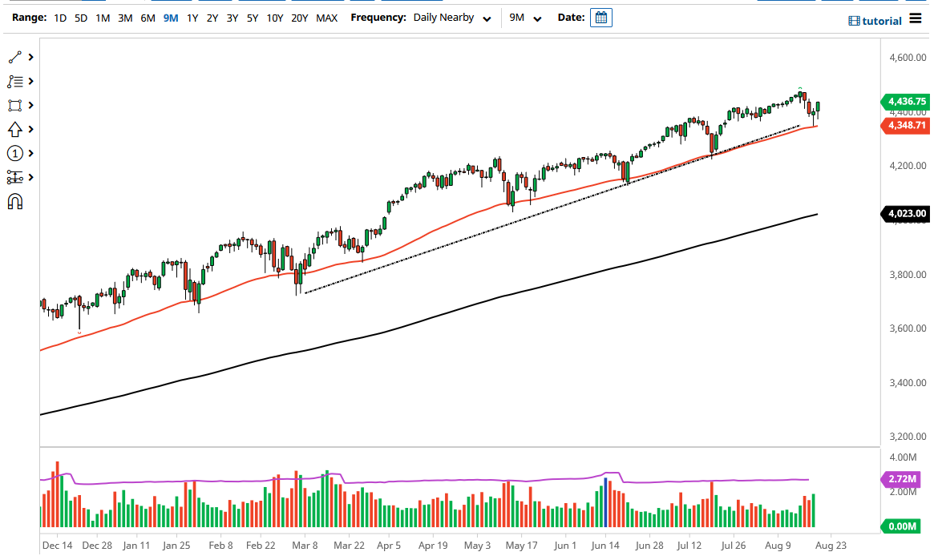The width and height of the screenshot is (934, 560).
Task: Enable magnet snap mode
Action: coord(16,202)
